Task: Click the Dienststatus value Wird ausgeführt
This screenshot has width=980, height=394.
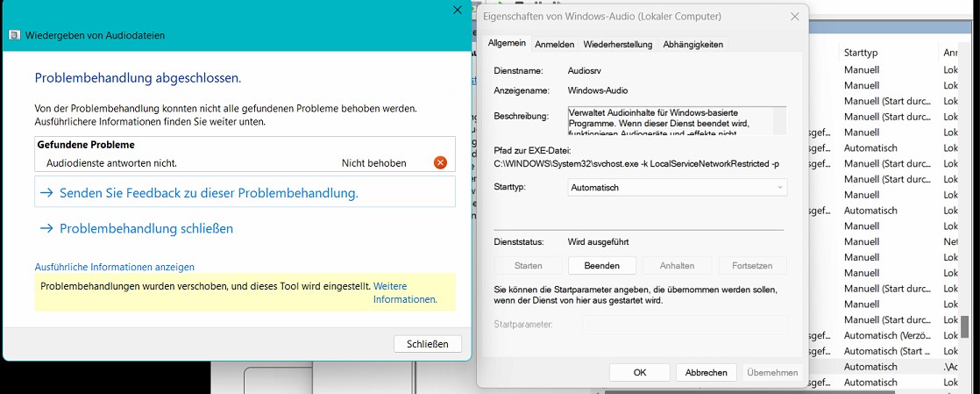Action: (598, 241)
